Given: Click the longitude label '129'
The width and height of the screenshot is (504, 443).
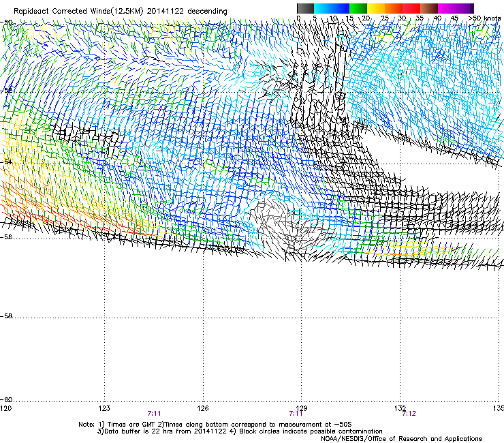Looking at the screenshot, I should [302, 408].
